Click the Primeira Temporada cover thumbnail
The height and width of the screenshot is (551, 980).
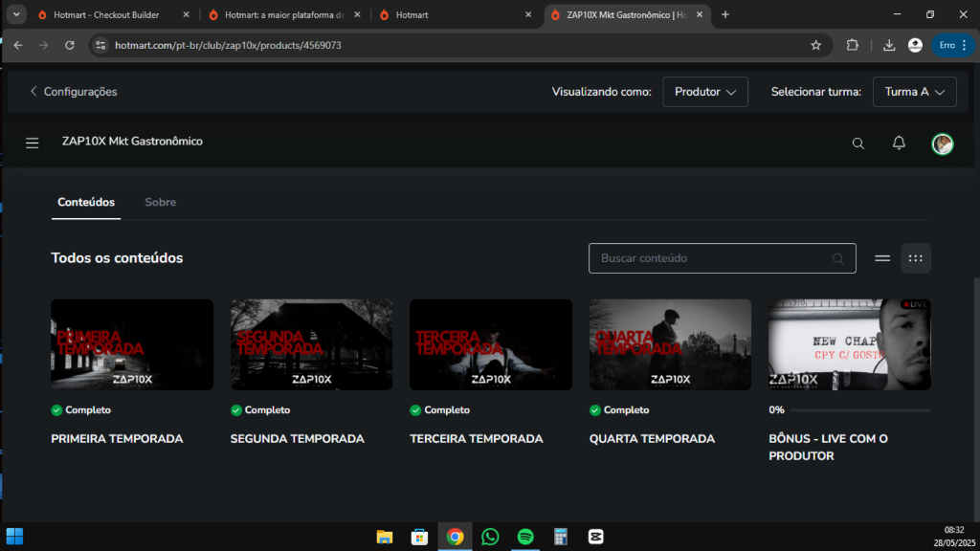(x=132, y=344)
